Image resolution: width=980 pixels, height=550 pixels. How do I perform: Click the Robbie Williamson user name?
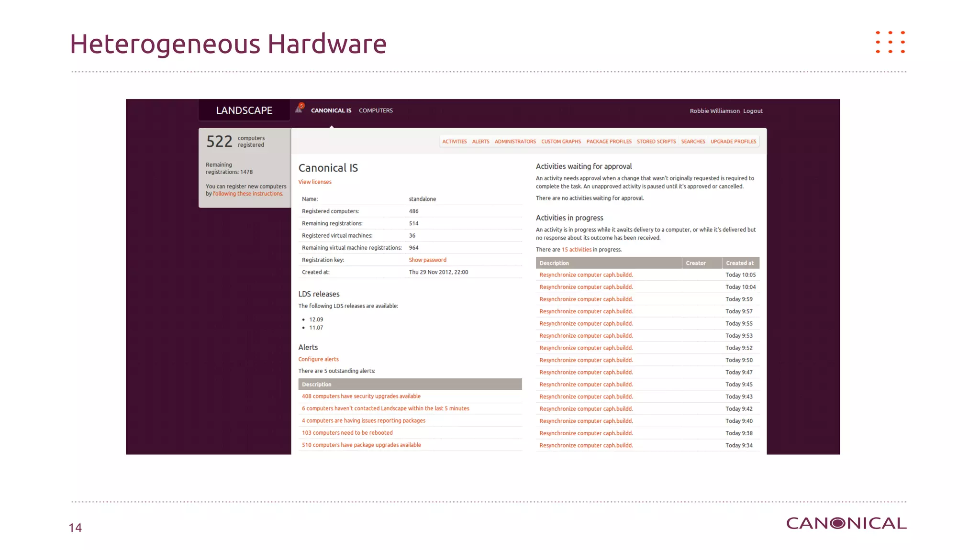pos(714,111)
